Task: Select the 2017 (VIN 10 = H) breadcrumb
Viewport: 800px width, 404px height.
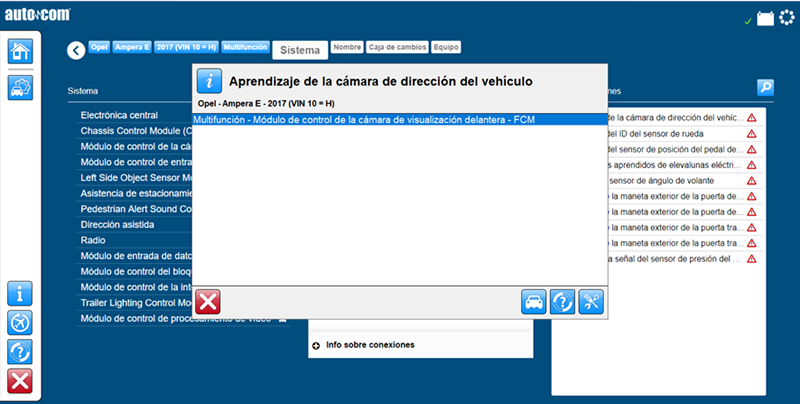Action: point(187,47)
